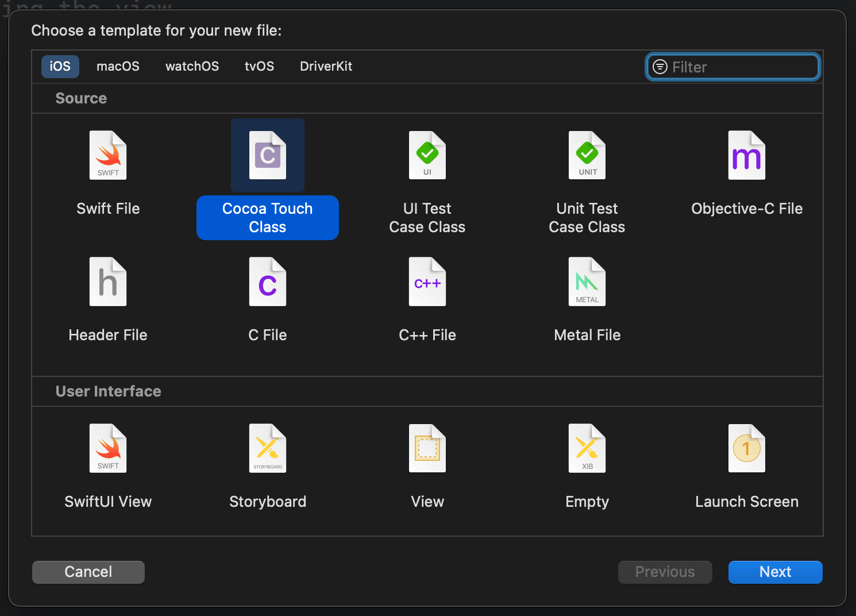Click the "SwiftUI View" label
Screen dimensions: 856x616
click(108, 502)
